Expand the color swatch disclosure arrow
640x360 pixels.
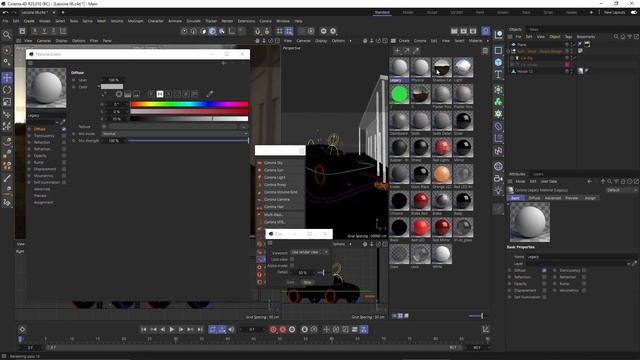coord(99,87)
